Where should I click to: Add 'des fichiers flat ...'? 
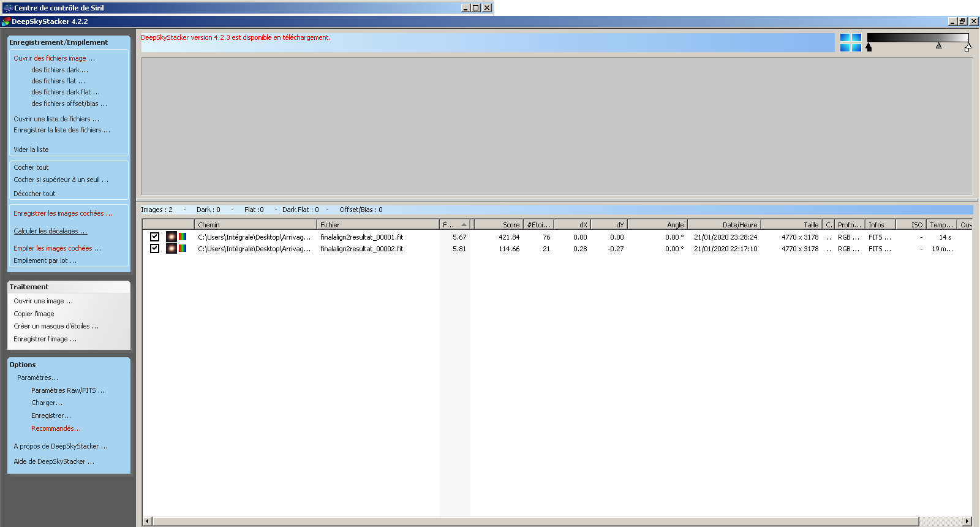(58, 81)
